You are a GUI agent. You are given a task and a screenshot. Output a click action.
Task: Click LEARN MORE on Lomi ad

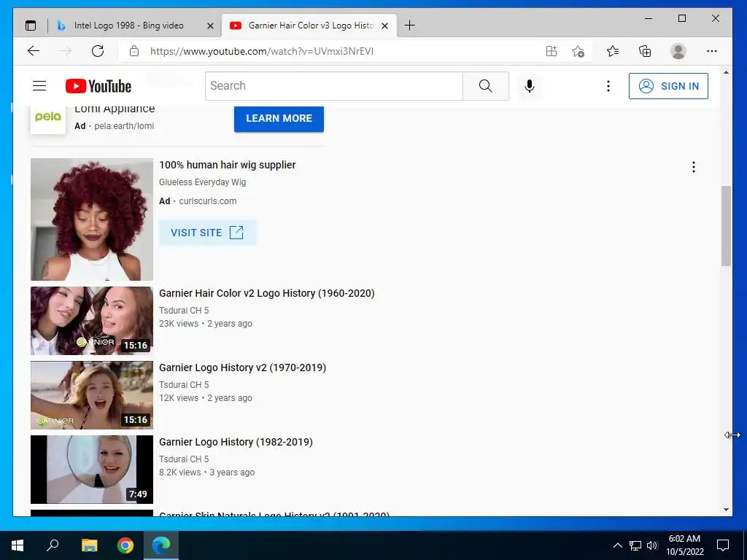click(x=279, y=118)
